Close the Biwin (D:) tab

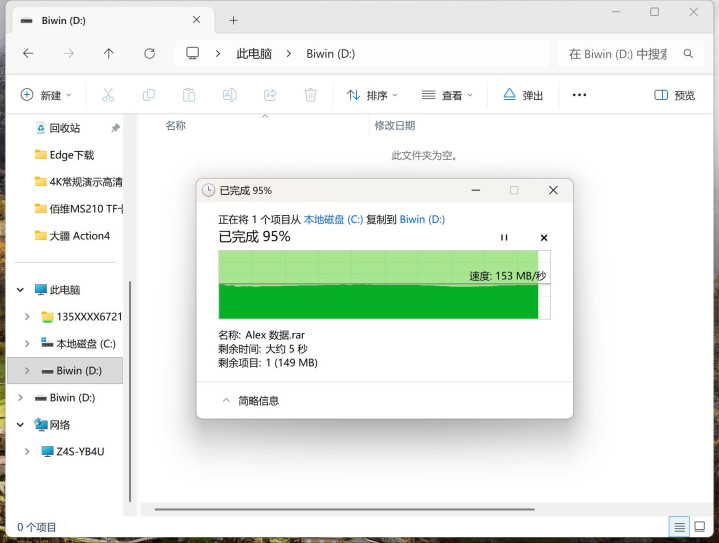196,20
